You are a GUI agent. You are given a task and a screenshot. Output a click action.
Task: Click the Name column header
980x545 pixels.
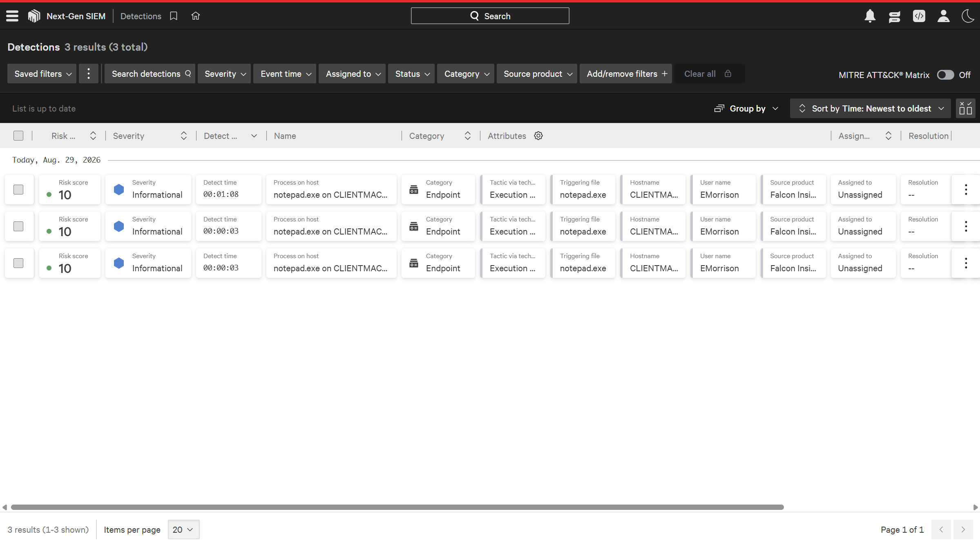(285, 136)
